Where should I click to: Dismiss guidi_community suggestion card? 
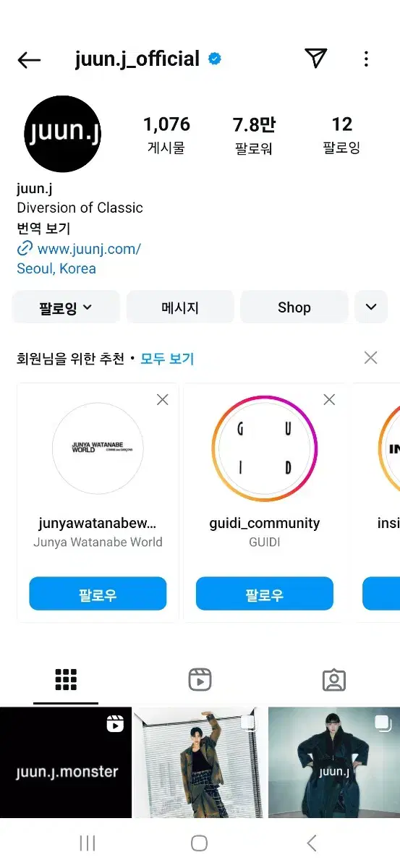(329, 399)
